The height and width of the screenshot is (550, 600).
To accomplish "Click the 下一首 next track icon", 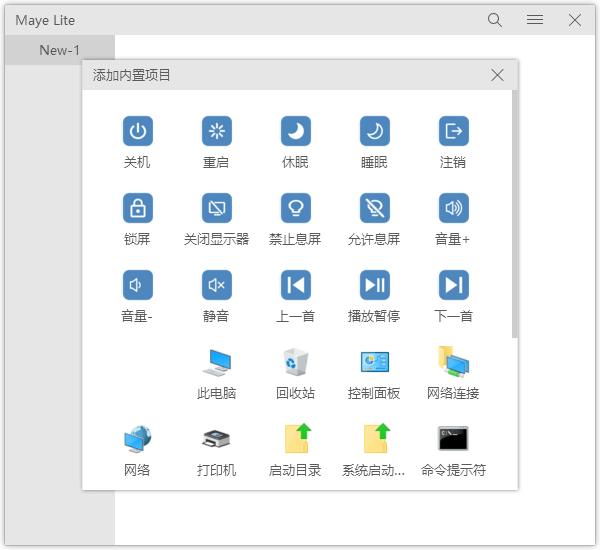I will tap(453, 285).
